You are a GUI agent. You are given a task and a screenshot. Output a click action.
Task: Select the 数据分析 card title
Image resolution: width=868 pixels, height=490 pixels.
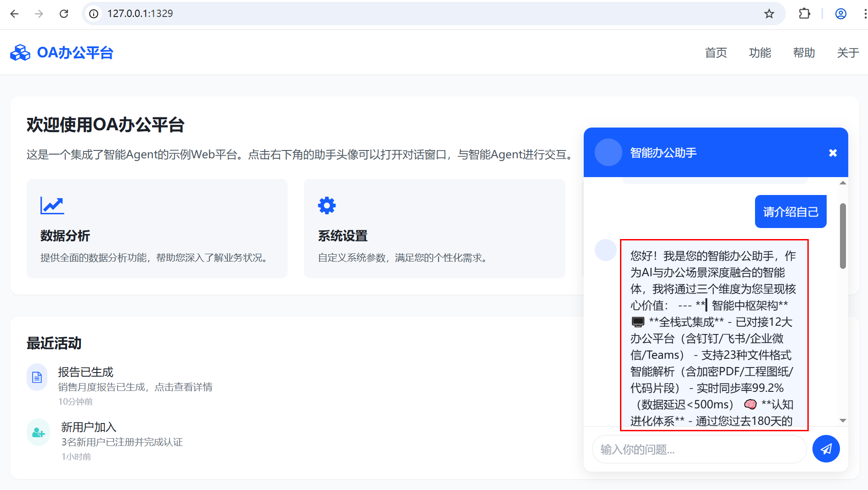coord(65,236)
